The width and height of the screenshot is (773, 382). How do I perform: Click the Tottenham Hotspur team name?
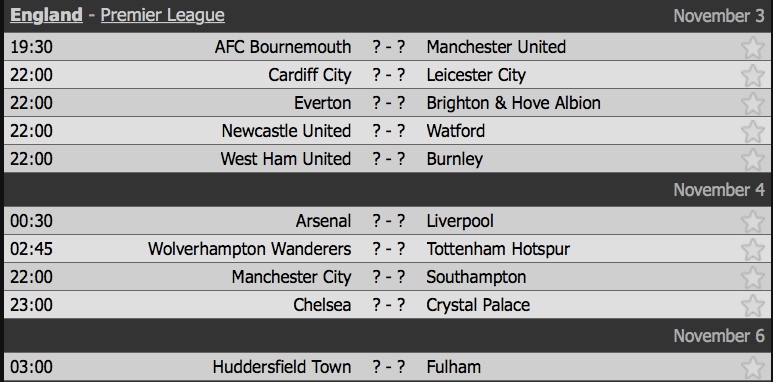click(498, 249)
